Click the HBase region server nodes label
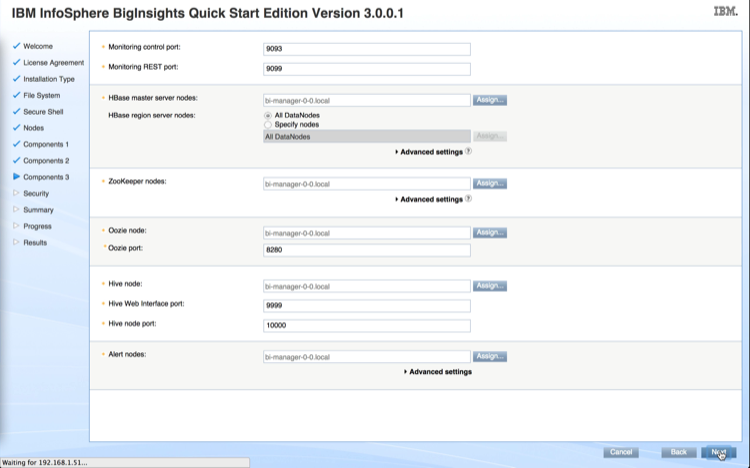This screenshot has width=750, height=468. [152, 115]
